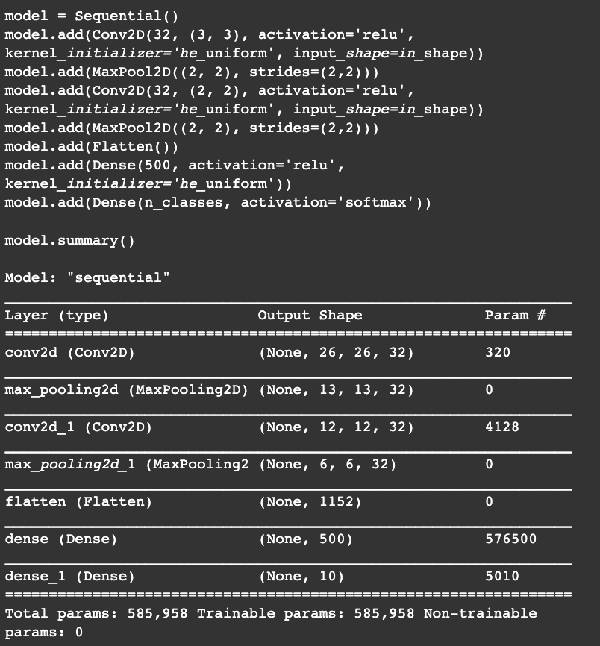The width and height of the screenshot is (600, 646).
Task: Click the Layer (type) column header
Action: pos(56,315)
